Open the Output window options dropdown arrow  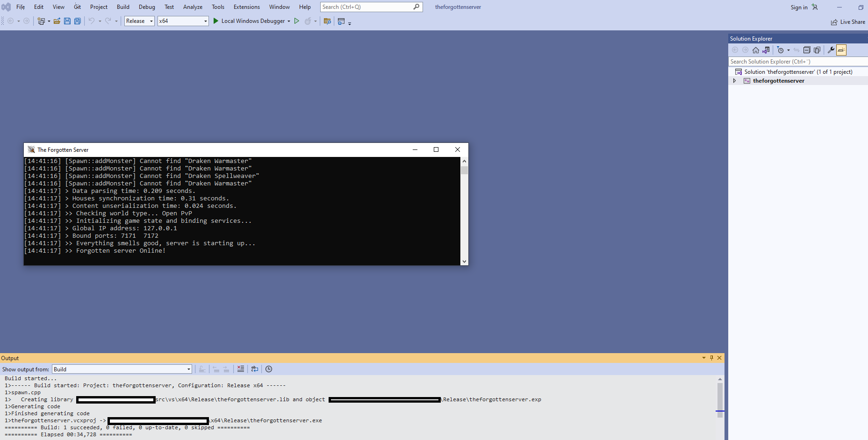click(704, 358)
